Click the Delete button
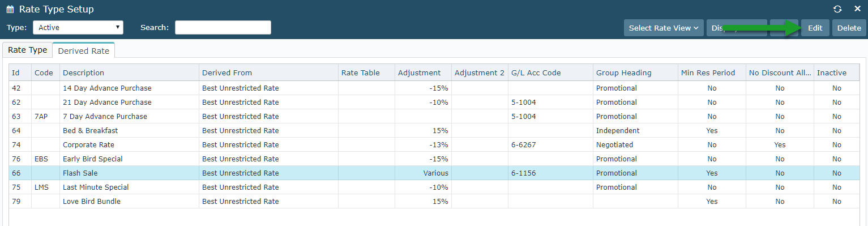 click(849, 28)
